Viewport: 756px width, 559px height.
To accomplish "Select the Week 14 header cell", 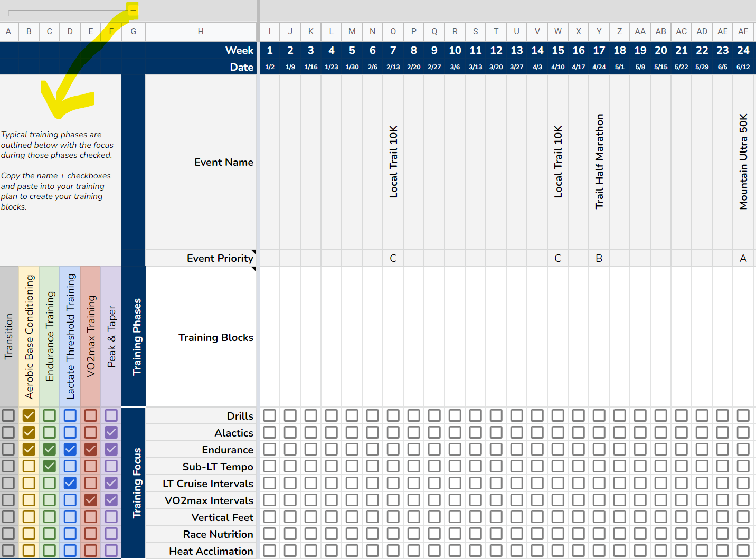I will (537, 50).
